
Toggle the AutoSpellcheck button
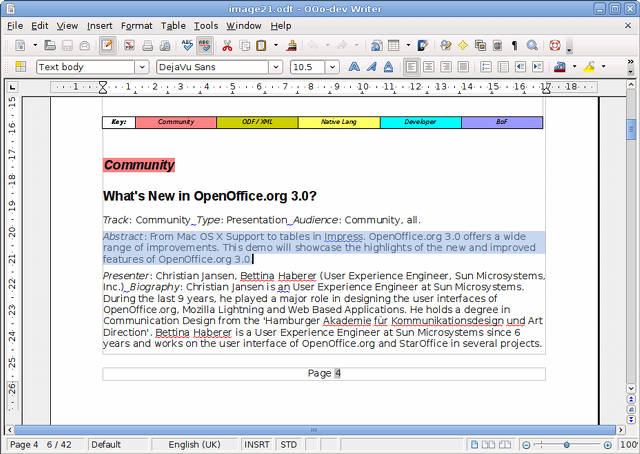point(205,46)
